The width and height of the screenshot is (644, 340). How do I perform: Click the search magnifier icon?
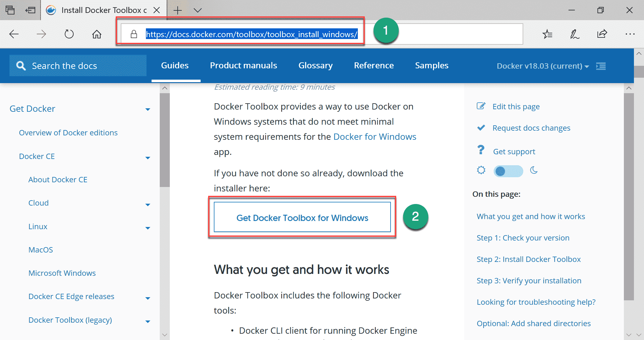tap(21, 65)
